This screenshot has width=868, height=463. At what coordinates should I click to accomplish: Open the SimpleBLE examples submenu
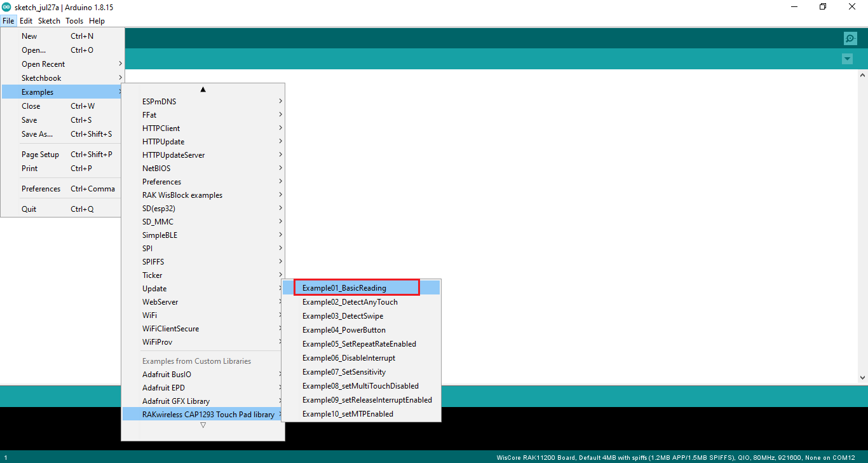(x=203, y=235)
